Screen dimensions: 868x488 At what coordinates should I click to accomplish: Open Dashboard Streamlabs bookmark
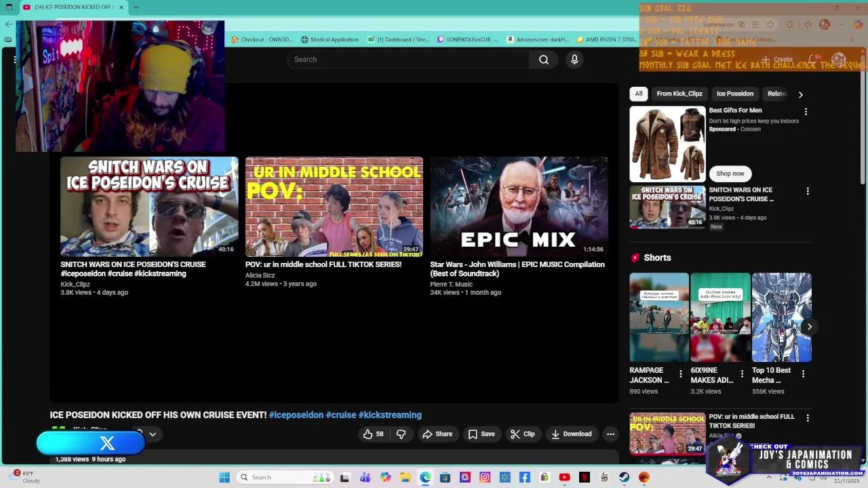coord(399,39)
